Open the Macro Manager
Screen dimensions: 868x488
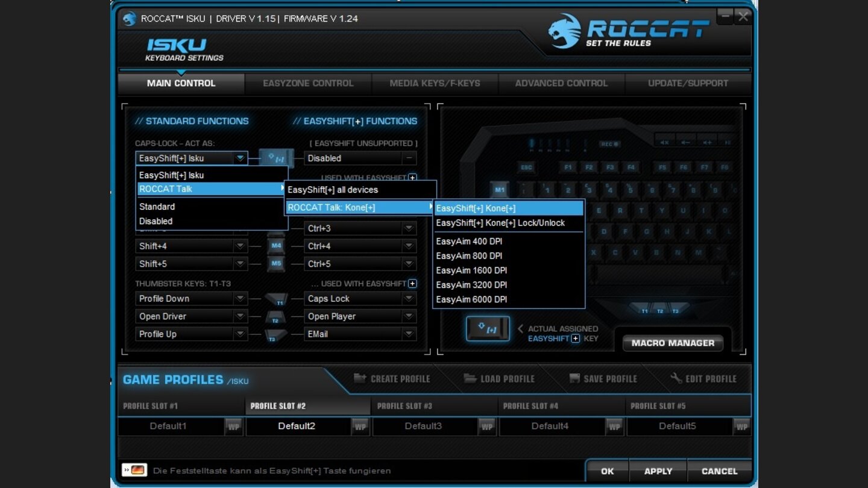tap(673, 343)
